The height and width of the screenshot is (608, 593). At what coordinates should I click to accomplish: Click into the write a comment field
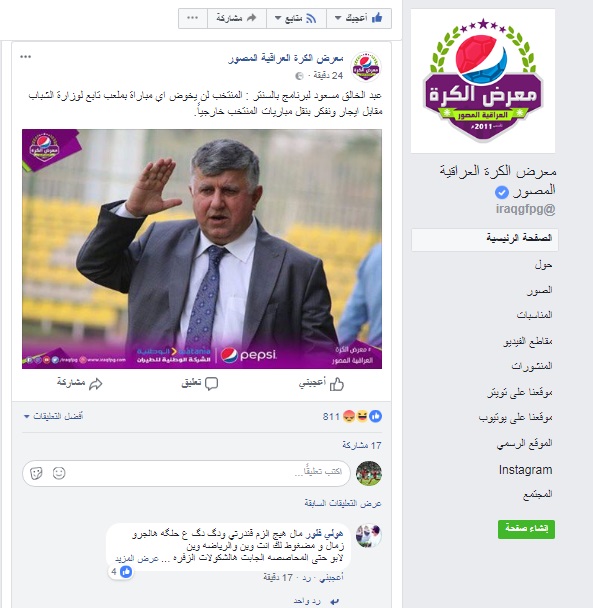(186, 473)
